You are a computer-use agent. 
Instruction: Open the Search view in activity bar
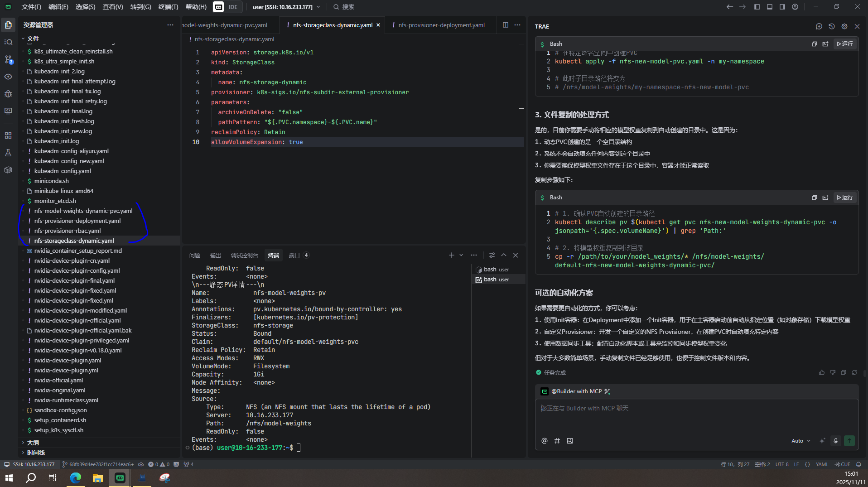point(8,42)
